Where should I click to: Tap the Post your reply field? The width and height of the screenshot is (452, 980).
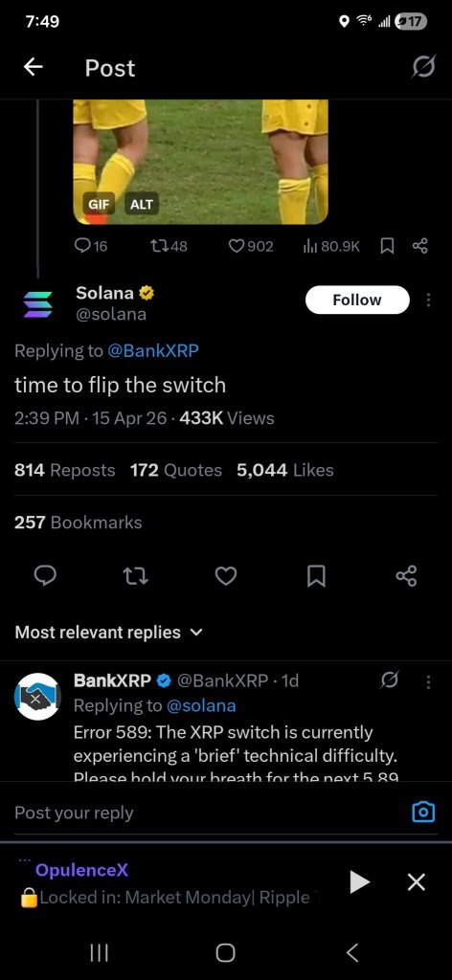[210, 813]
